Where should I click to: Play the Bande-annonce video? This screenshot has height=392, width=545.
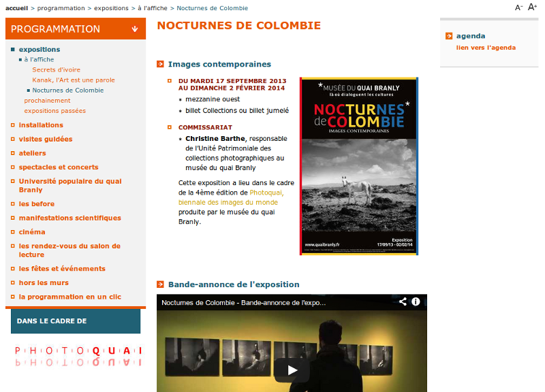coord(292,370)
